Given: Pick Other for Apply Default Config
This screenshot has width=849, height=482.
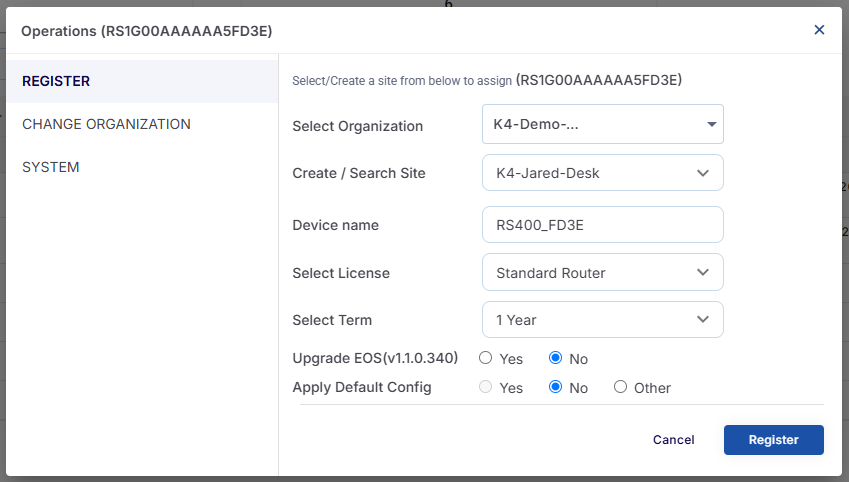Looking at the screenshot, I should point(621,387).
